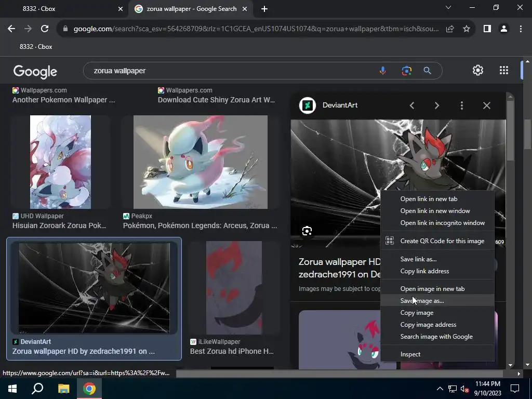532x399 pixels.
Task: Open a new browser tab
Action: coord(264,9)
